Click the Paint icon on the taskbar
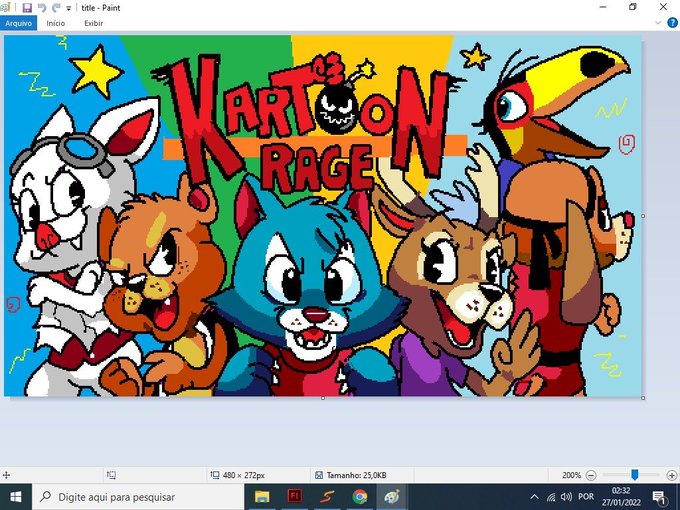The width and height of the screenshot is (680, 510). (x=392, y=497)
